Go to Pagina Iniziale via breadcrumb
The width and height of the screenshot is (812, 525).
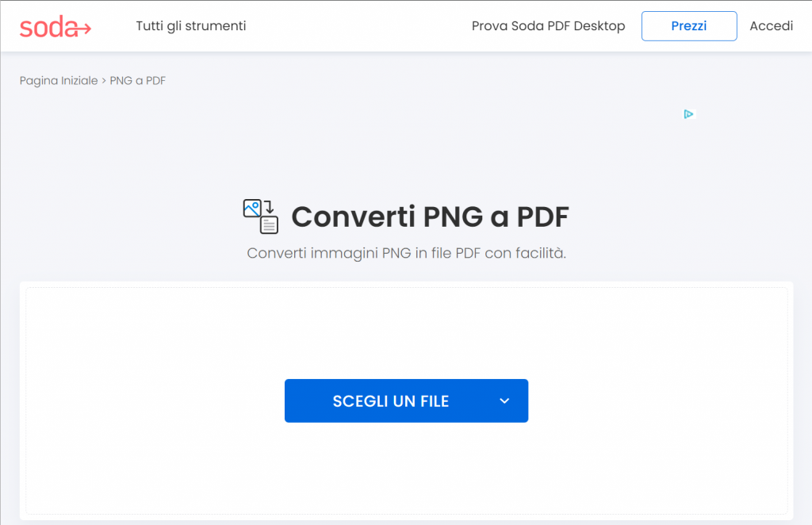pos(59,80)
